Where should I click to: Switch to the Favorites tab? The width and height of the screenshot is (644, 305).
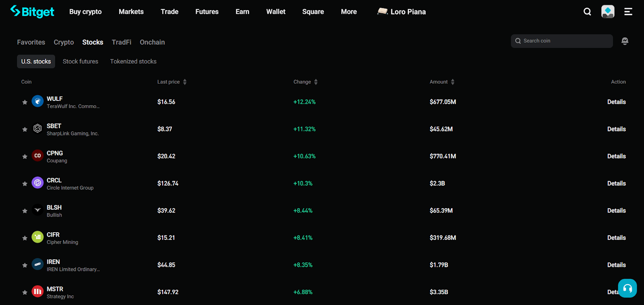pos(31,42)
